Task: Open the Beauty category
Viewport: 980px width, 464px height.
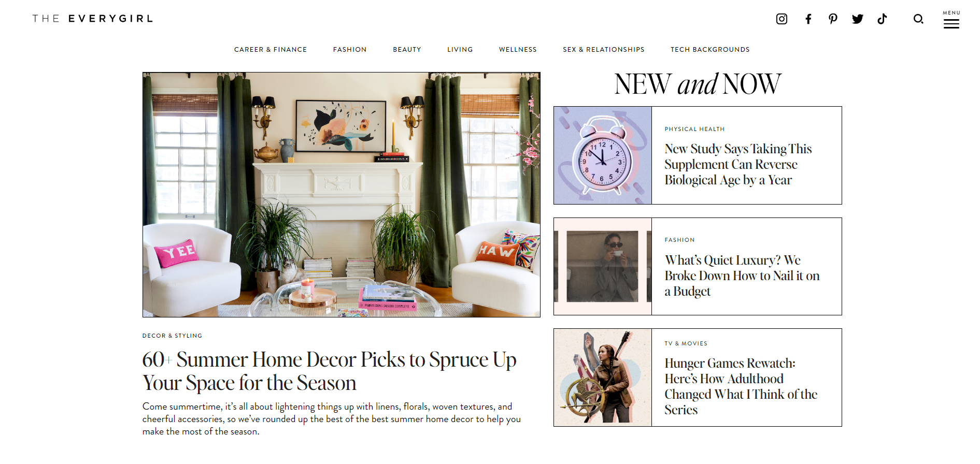Action: point(407,50)
